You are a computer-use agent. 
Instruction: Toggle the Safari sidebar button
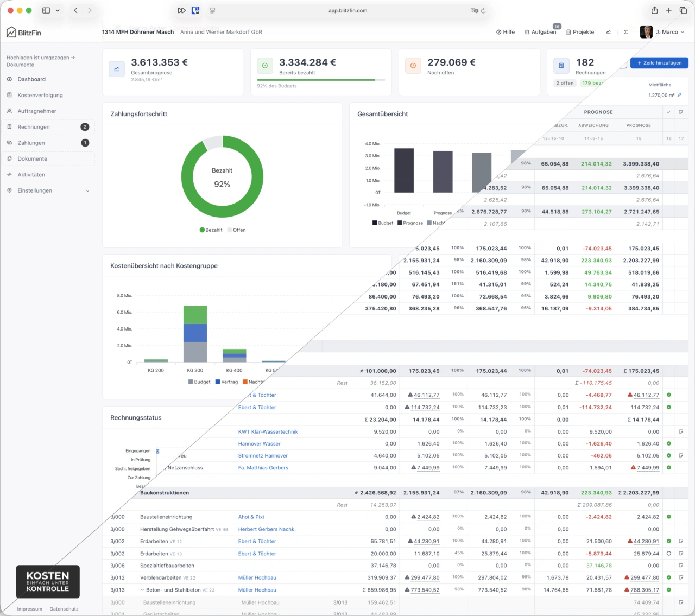[x=46, y=10]
